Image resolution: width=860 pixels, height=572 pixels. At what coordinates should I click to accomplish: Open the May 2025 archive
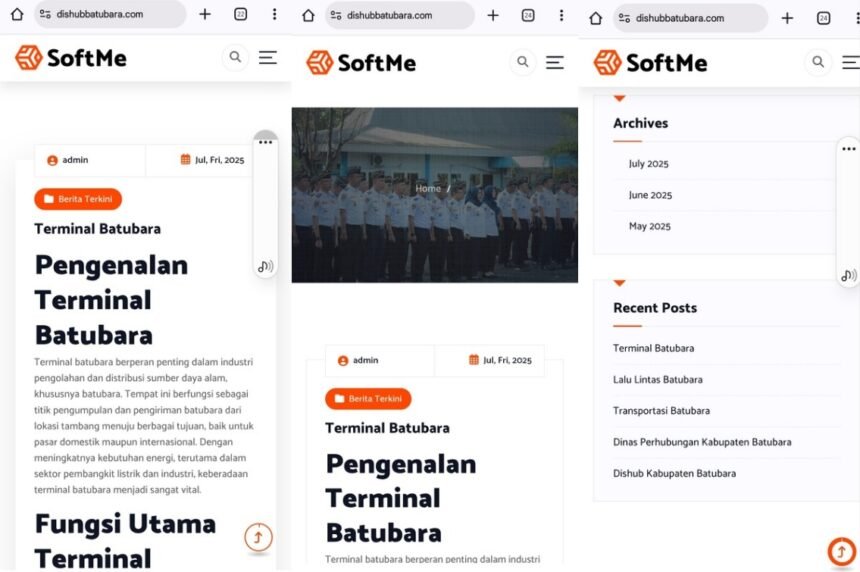pos(649,226)
